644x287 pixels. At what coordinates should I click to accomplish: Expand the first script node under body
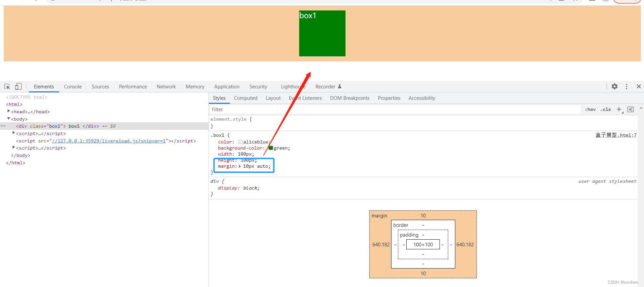pyautogui.click(x=14, y=133)
